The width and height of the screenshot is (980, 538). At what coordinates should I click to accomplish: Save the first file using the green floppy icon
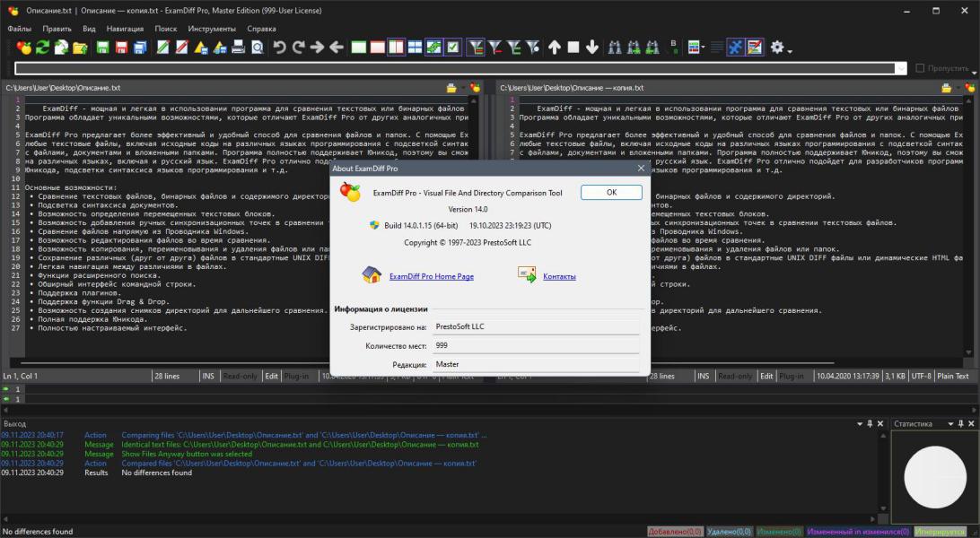click(x=102, y=48)
